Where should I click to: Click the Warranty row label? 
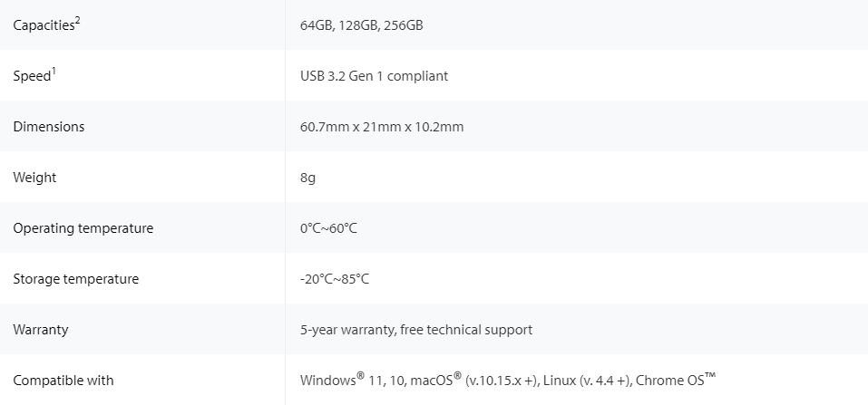(x=41, y=330)
